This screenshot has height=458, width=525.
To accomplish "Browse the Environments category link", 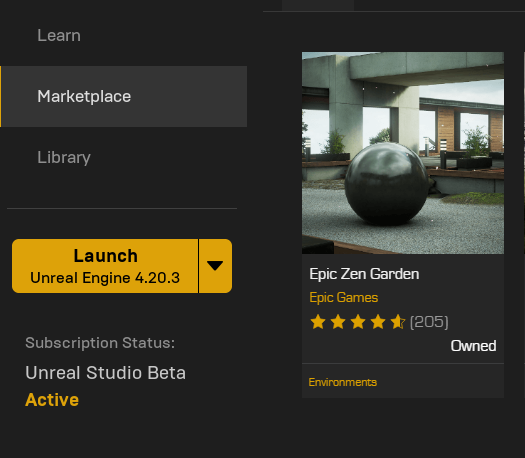I will pyautogui.click(x=343, y=382).
